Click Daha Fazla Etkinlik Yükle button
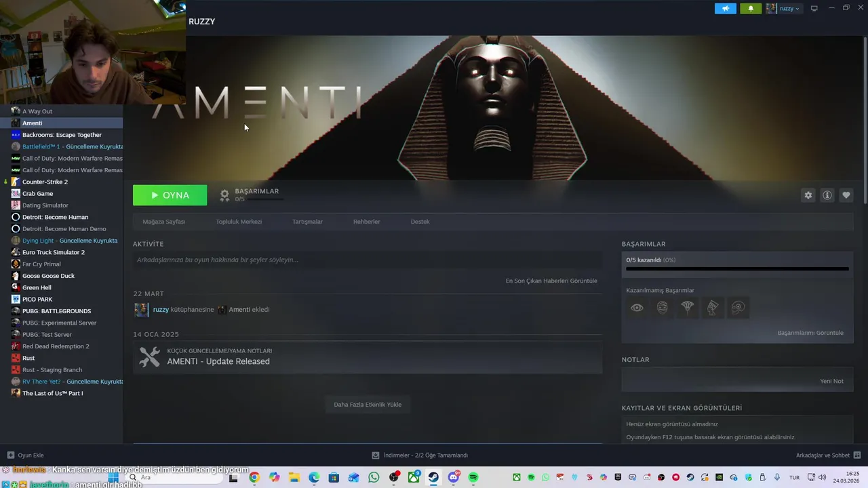Screen dimensions: 868x488 pyautogui.click(x=368, y=405)
